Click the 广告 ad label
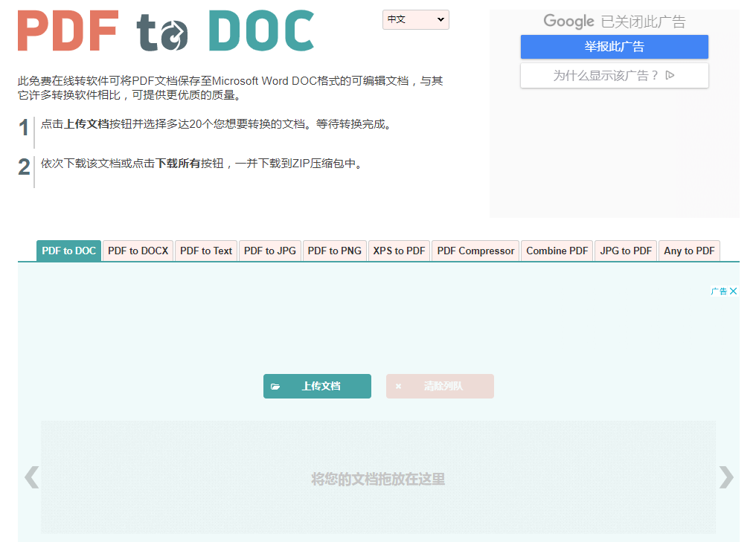This screenshot has width=756, height=542. (719, 291)
